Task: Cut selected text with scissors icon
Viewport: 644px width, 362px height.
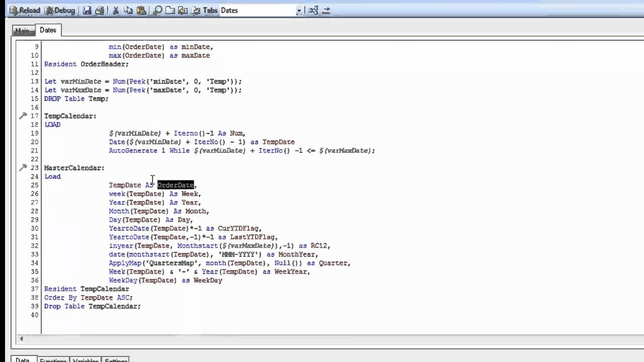Action: tap(116, 10)
